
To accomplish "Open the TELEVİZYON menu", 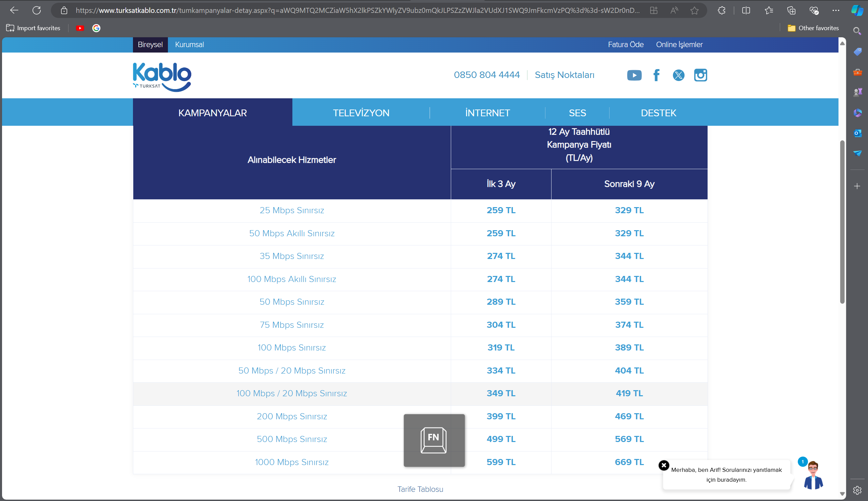I will coord(361,113).
